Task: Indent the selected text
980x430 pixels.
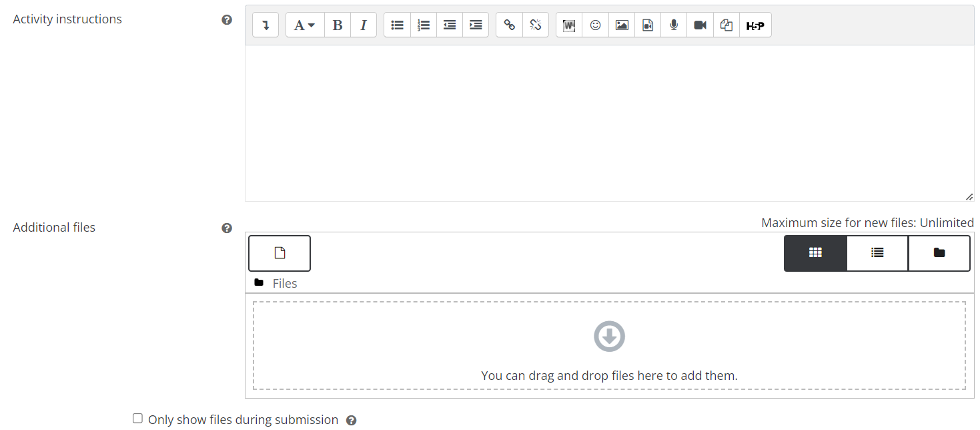Action: pyautogui.click(x=476, y=25)
